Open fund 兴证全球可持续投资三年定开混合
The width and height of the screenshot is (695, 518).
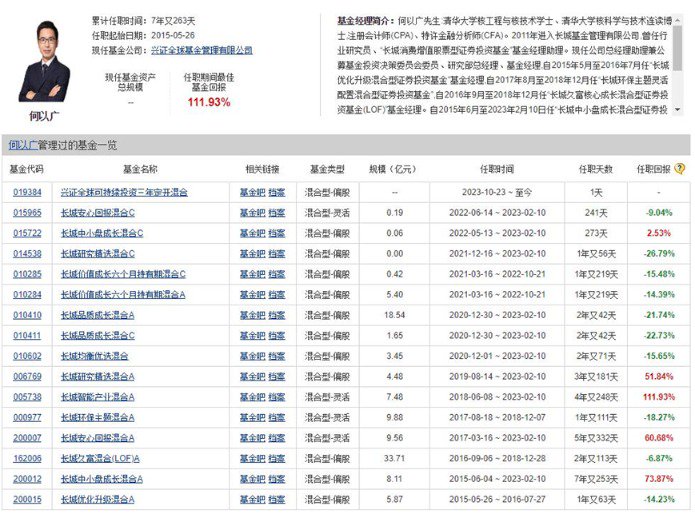124,192
